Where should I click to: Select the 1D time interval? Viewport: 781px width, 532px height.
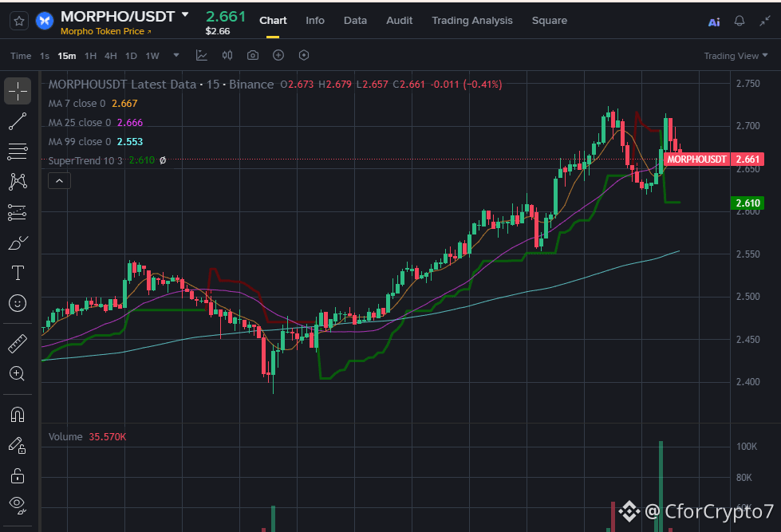pos(131,56)
